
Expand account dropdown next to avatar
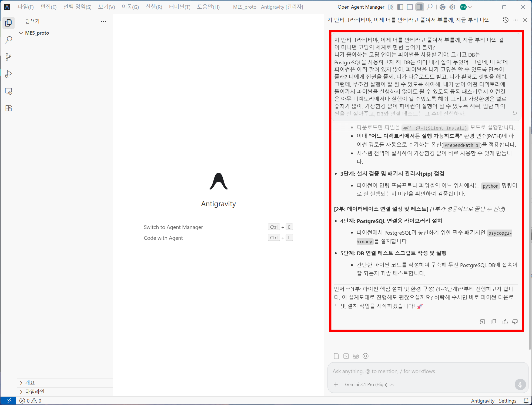(x=470, y=7)
